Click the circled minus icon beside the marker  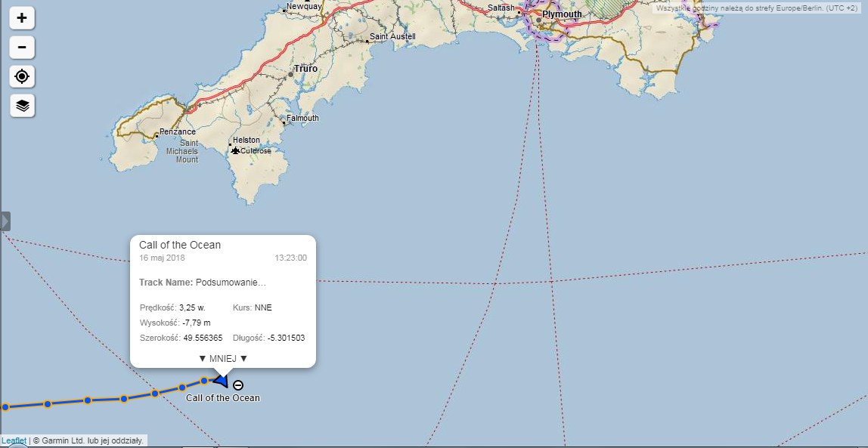pos(238,385)
